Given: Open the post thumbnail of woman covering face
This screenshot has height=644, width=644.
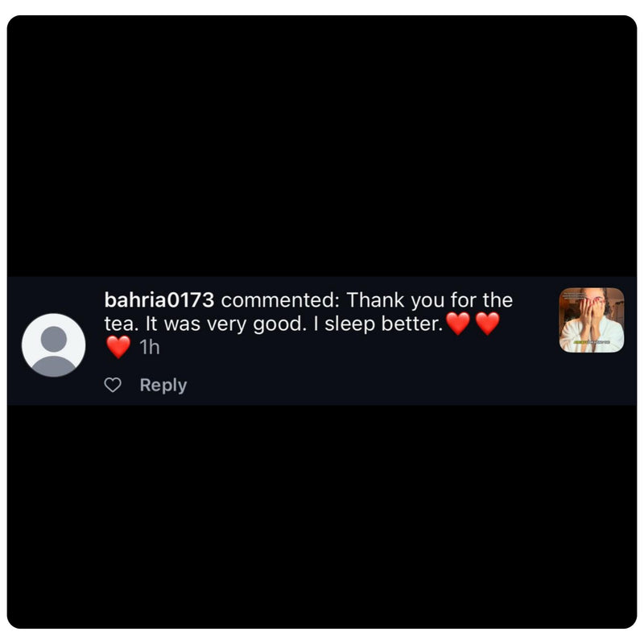Looking at the screenshot, I should (592, 320).
